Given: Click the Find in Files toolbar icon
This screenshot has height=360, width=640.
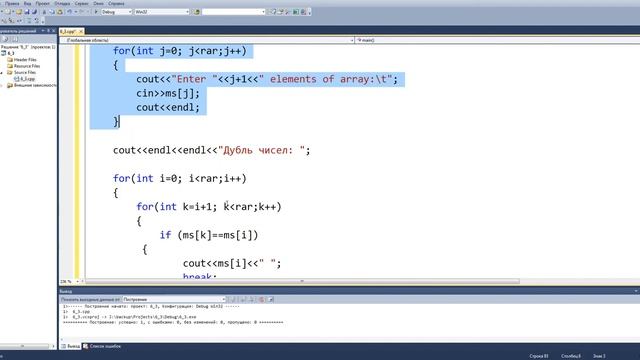Looking at the screenshot, I should [197, 12].
